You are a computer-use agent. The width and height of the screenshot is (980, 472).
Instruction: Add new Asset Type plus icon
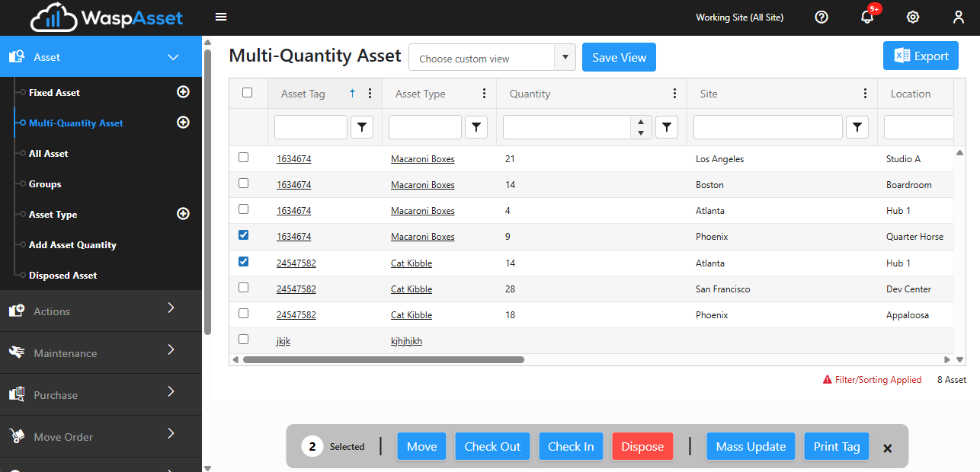183,214
